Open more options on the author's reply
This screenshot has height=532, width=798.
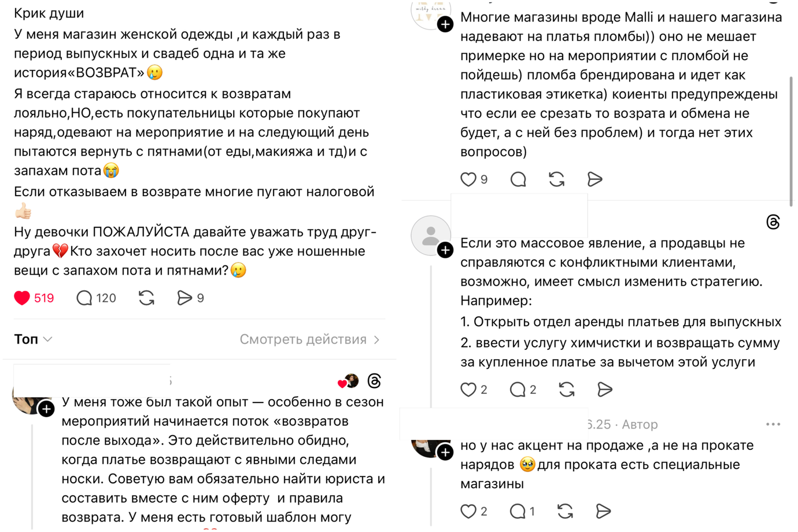pos(773,424)
